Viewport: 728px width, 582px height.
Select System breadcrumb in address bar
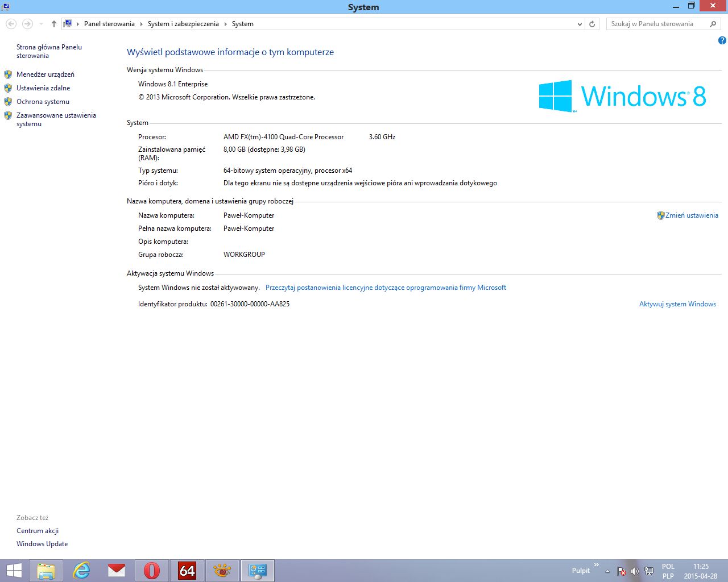pos(243,24)
